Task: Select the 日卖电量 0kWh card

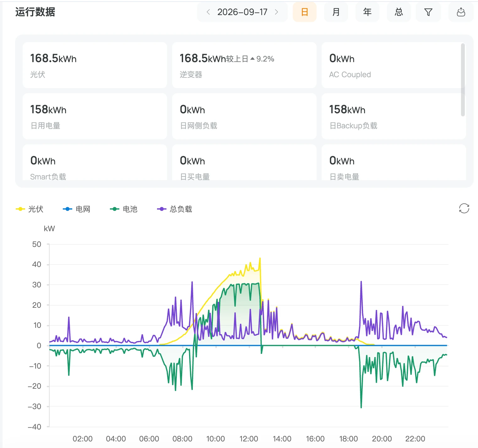Action: (394, 162)
